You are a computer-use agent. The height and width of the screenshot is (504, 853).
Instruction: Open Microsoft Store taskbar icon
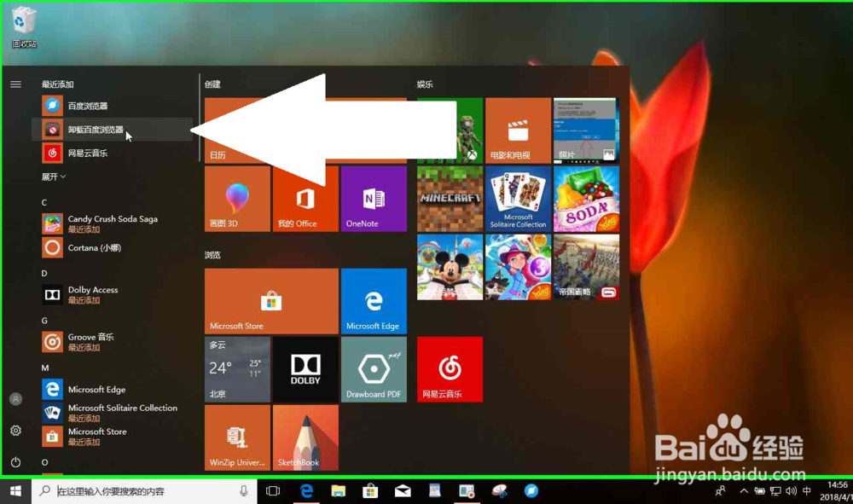(370, 491)
